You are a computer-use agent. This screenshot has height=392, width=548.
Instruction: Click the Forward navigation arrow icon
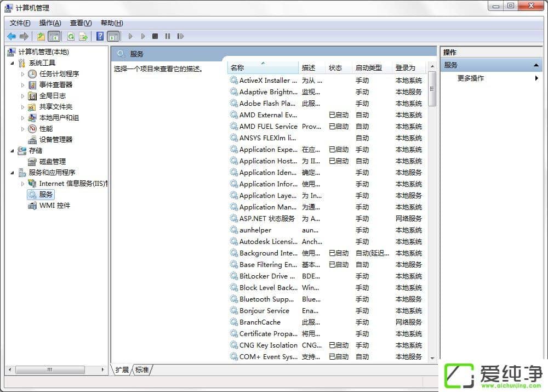click(x=22, y=36)
